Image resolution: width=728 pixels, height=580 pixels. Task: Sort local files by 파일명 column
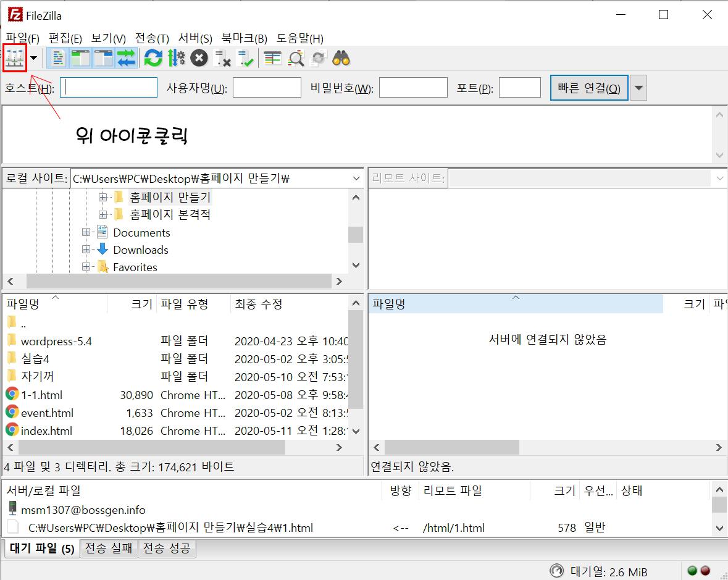pos(55,304)
